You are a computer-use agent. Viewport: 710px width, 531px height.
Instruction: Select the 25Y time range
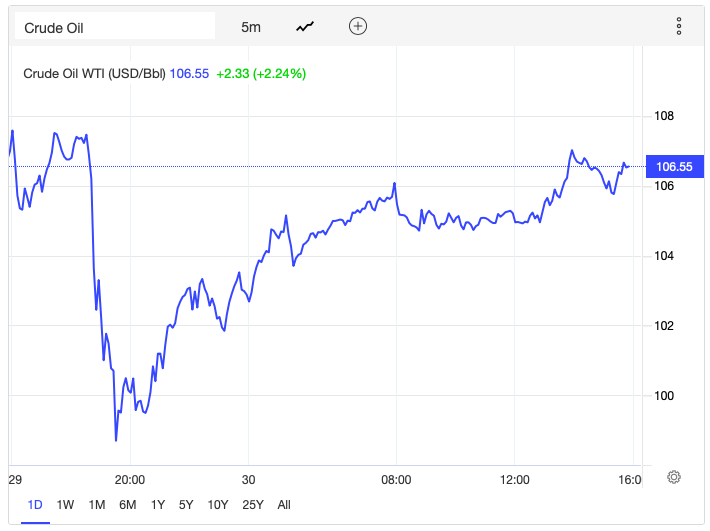pos(254,505)
